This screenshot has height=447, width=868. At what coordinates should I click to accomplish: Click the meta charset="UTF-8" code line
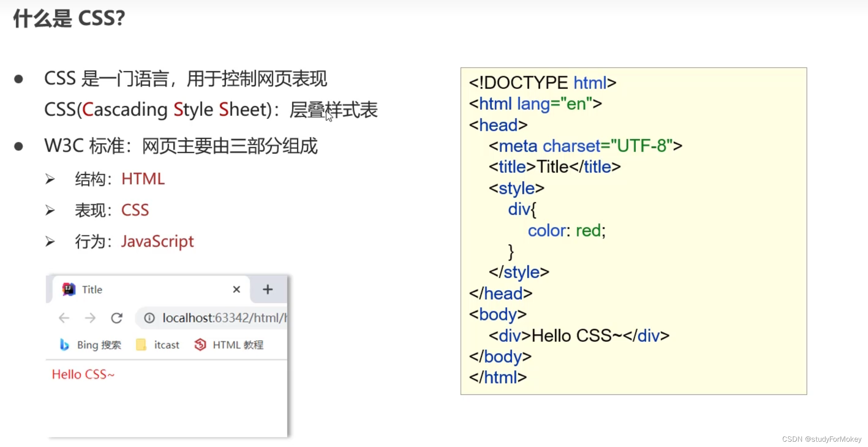(x=585, y=146)
